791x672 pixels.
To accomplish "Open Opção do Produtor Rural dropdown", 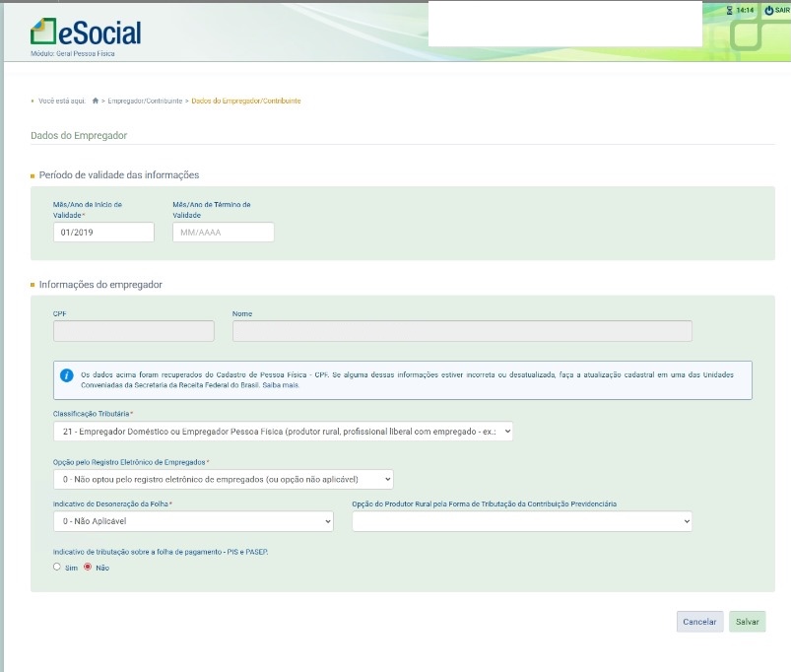I will [x=522, y=521].
